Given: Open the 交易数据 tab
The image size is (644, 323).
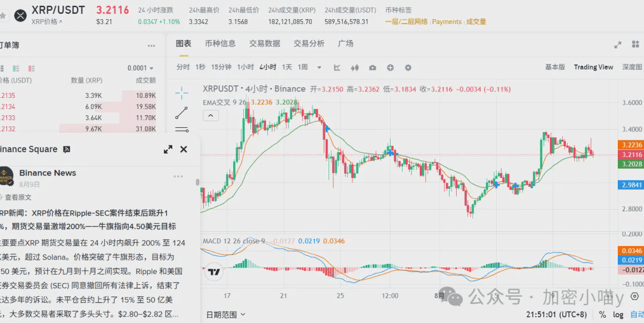Looking at the screenshot, I should click(x=265, y=44).
